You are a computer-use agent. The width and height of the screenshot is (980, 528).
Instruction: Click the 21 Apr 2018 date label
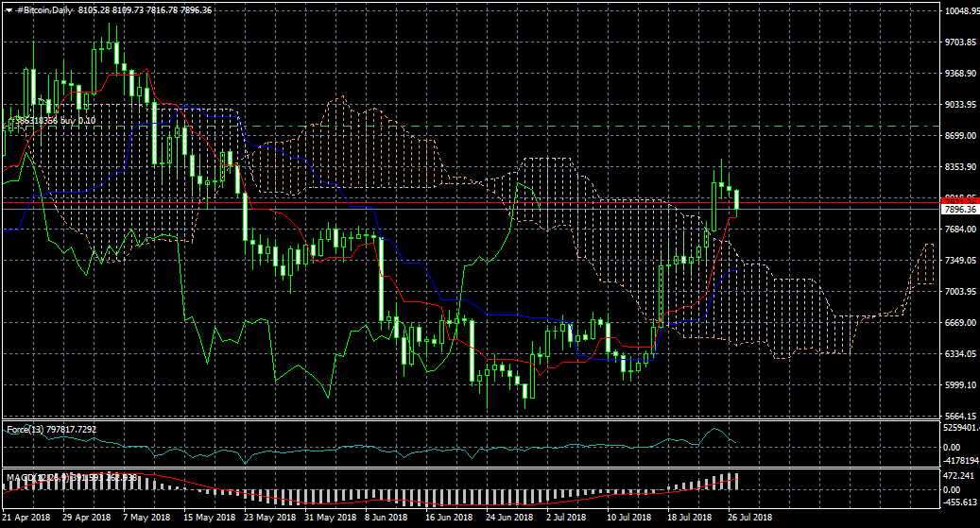pos(26,518)
